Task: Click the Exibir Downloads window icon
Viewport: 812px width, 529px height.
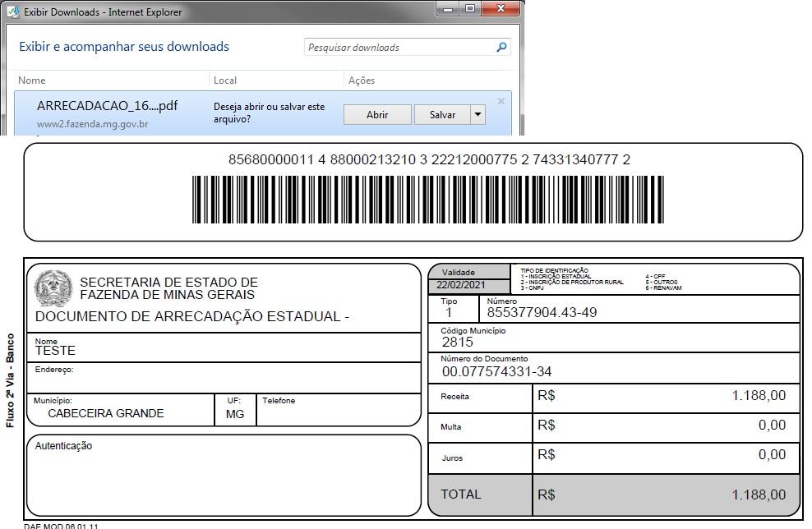Action: [x=13, y=11]
